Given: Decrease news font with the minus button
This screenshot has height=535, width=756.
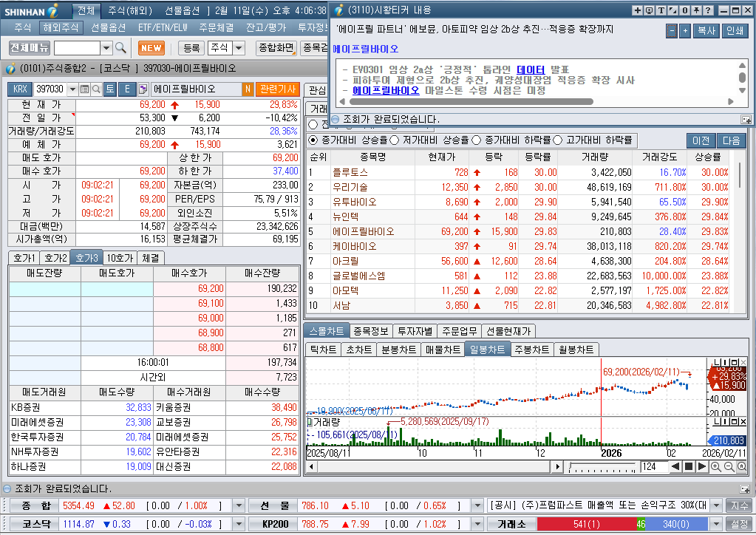Looking at the screenshot, I should pyautogui.click(x=672, y=31).
